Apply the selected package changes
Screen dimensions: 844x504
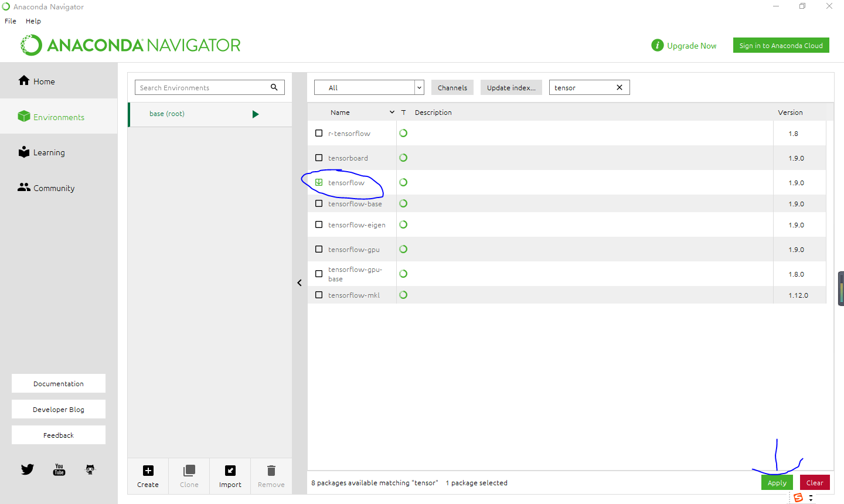pyautogui.click(x=777, y=482)
